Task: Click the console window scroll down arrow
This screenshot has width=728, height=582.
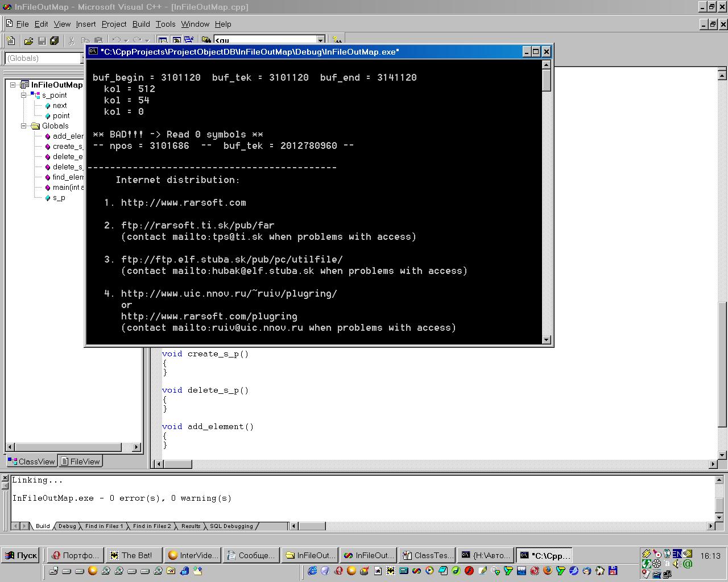Action: point(547,340)
